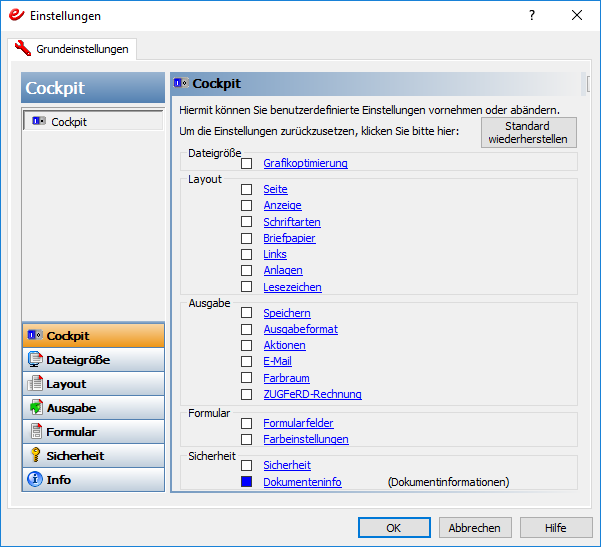
Task: Open the Dokumenteninfo link
Action: pos(302,482)
